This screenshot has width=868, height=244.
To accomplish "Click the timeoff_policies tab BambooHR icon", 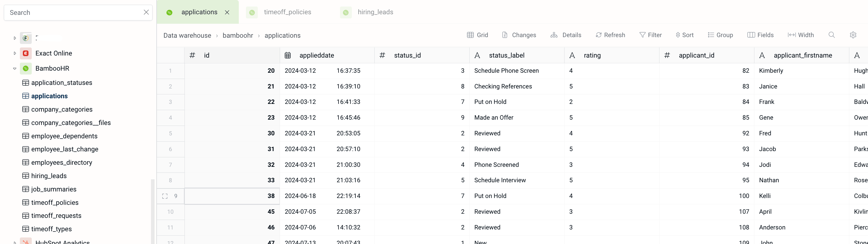I will coord(252,12).
